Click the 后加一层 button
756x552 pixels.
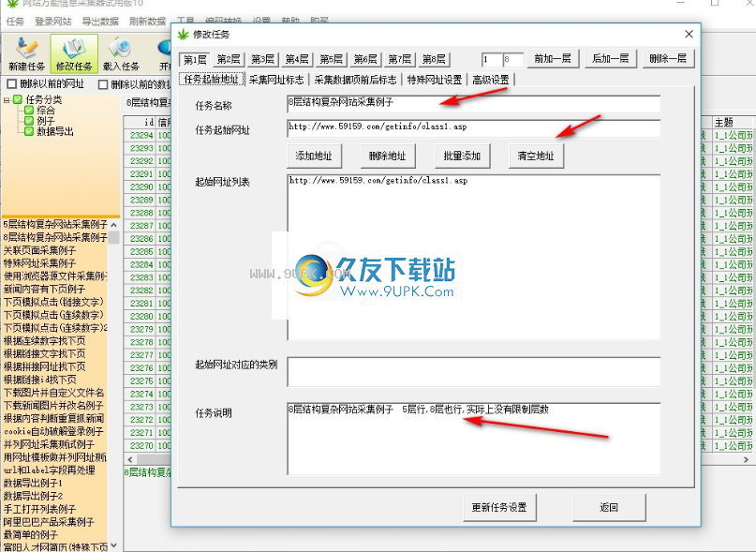[611, 58]
